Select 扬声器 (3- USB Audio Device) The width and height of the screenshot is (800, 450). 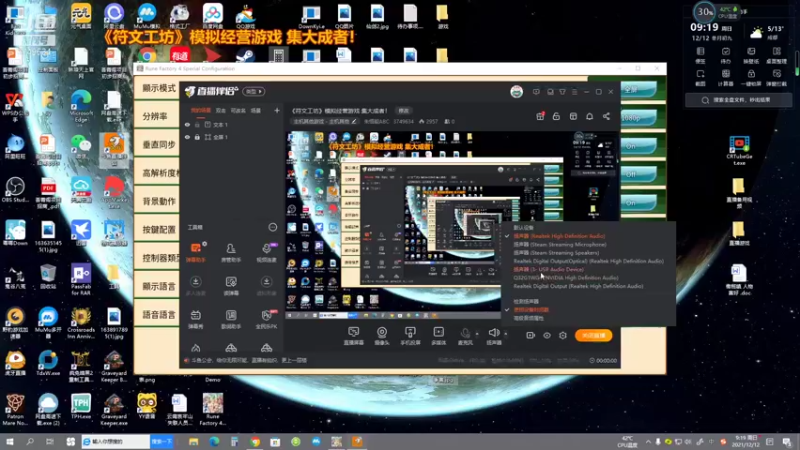tap(548, 269)
